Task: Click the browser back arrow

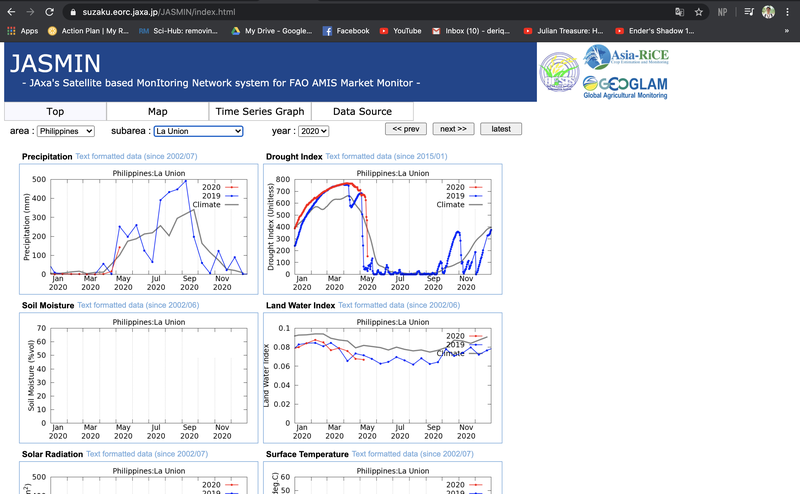Action: 9,12
